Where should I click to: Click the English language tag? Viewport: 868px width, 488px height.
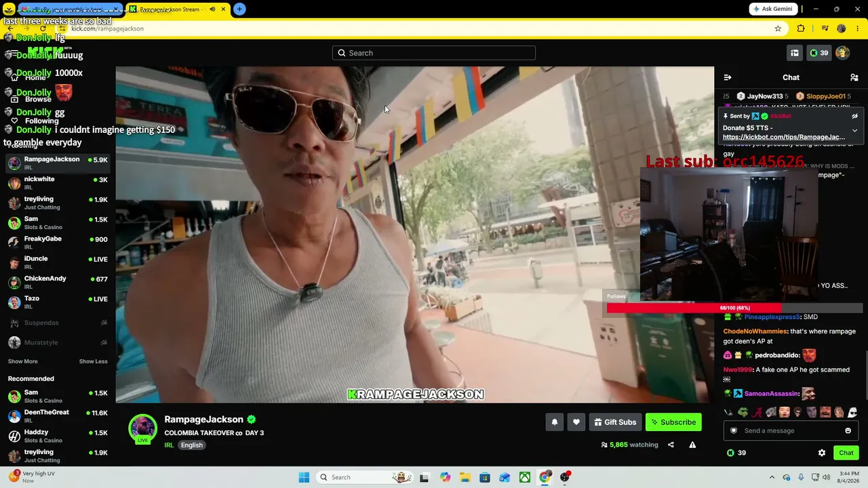(x=192, y=445)
